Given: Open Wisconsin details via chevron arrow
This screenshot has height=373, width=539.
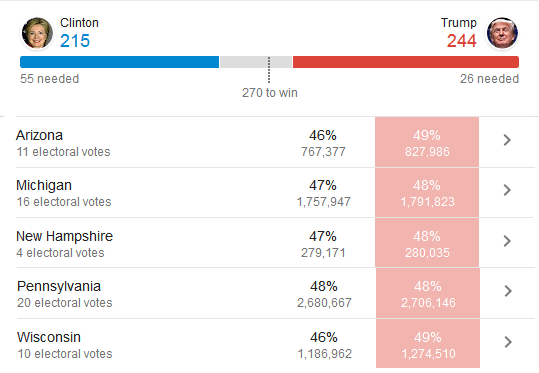Looking at the screenshot, I should pyautogui.click(x=508, y=342).
